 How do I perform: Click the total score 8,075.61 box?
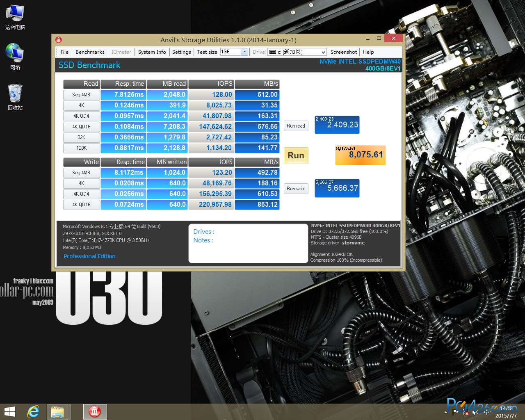(360, 155)
